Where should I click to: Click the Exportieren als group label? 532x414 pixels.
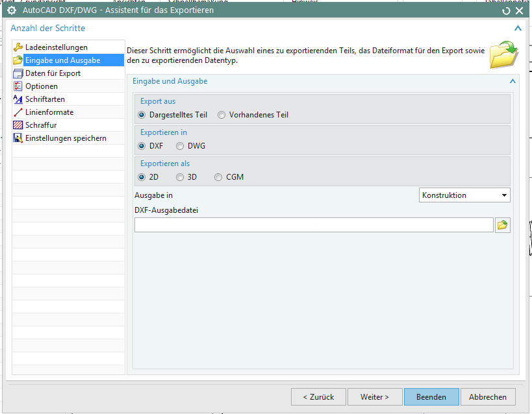click(x=165, y=164)
